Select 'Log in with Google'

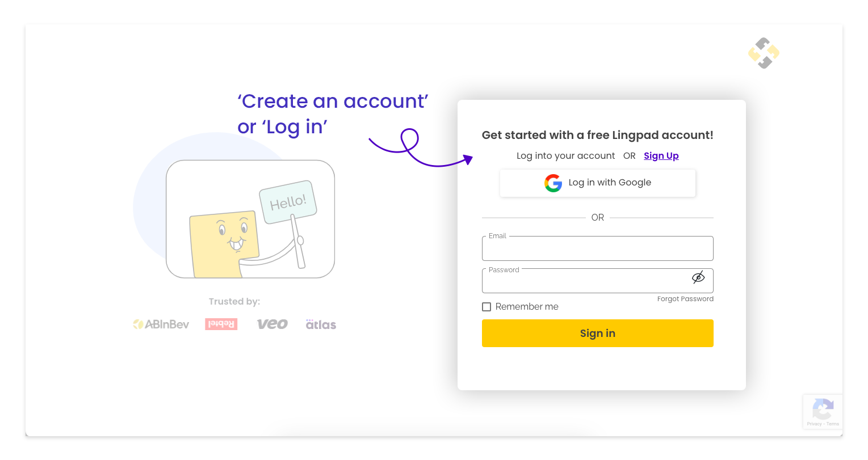click(x=597, y=183)
